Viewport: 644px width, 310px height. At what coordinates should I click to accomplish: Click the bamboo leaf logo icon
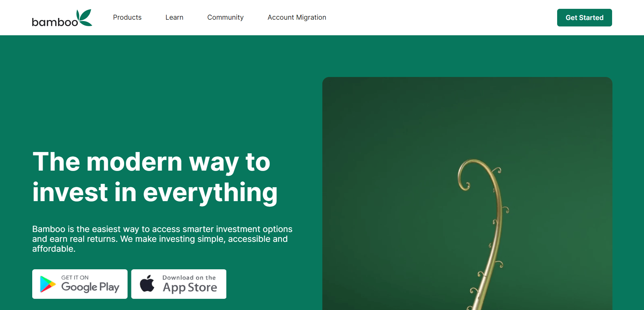84,17
